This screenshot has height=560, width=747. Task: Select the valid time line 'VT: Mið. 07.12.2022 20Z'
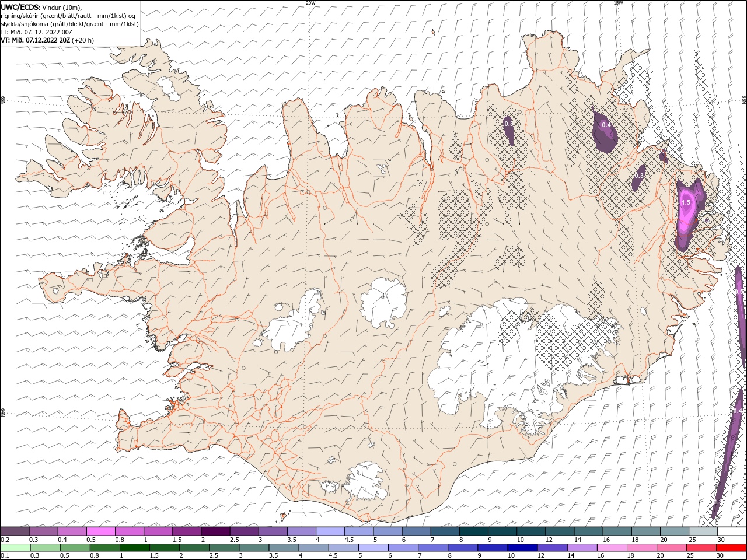click(x=35, y=40)
